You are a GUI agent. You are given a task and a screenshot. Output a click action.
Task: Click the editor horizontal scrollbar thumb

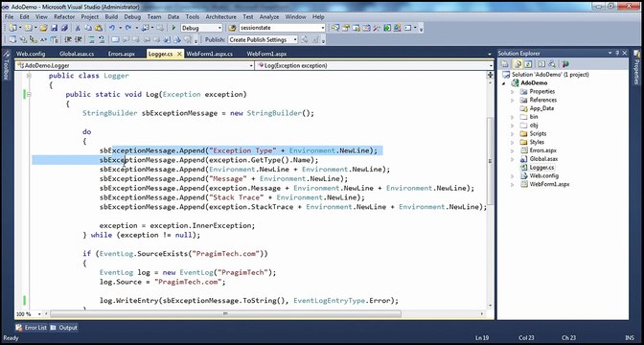pos(225,314)
